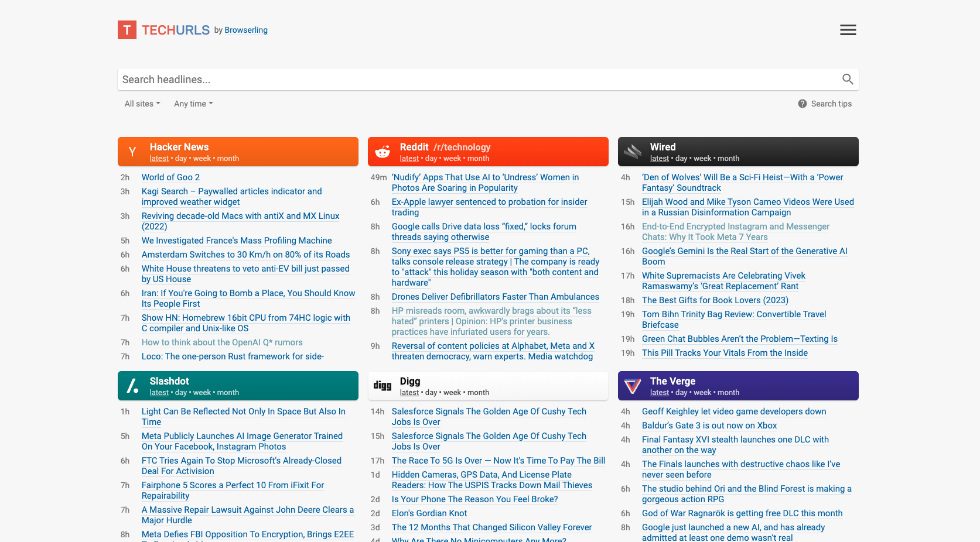The image size is (980, 542).
Task: Open God of War Ragnarök free DLC headline
Action: [x=742, y=513]
